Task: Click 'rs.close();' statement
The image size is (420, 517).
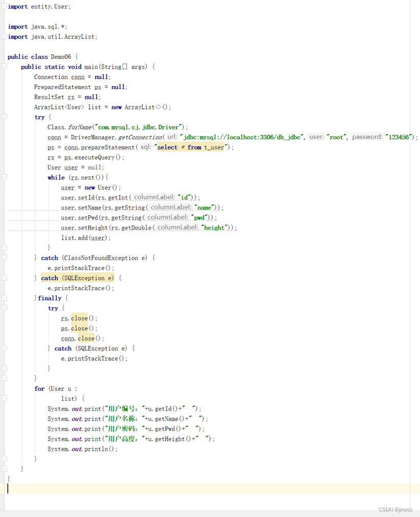Action: tap(79, 318)
